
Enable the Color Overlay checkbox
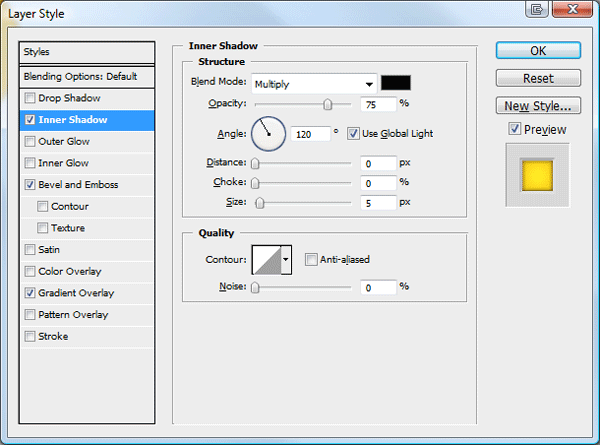(30, 272)
